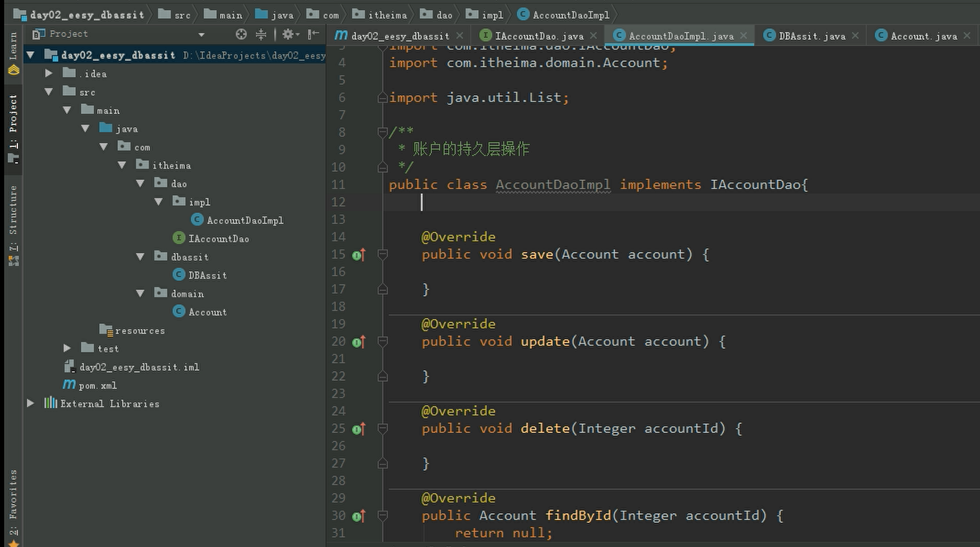Place cursor on line 12 in editor
The height and width of the screenshot is (547, 980).
(x=681, y=202)
